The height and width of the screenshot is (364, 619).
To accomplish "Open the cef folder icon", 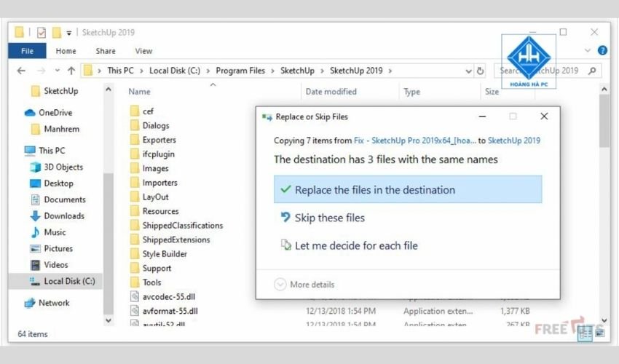I will 134,111.
